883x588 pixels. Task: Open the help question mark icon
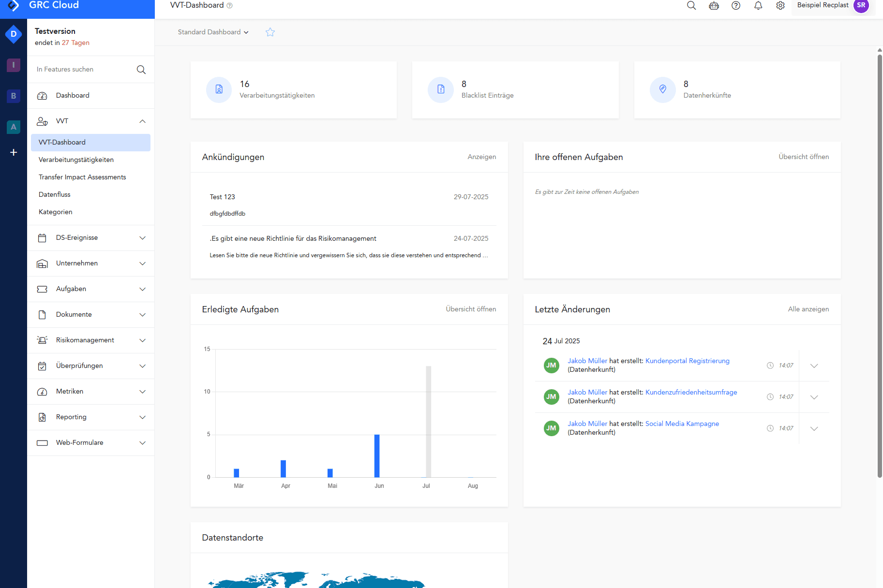736,6
